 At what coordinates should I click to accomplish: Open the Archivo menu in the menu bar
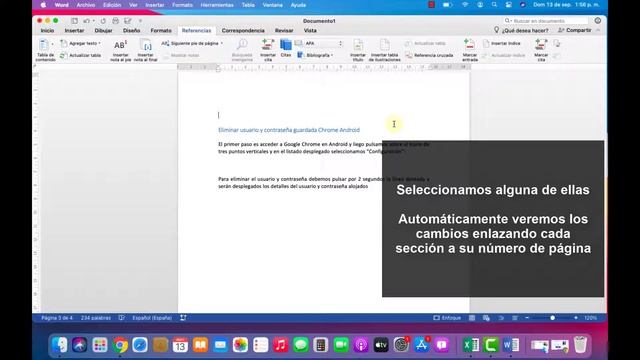[x=86, y=5]
